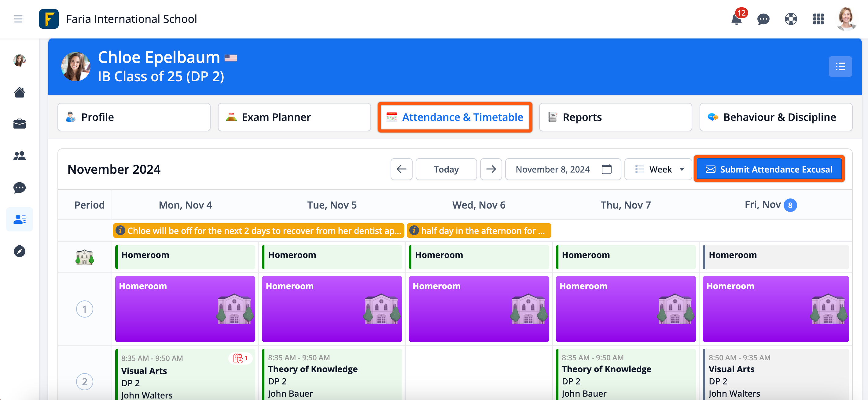Click Submit Attendance Excusal button

(769, 169)
